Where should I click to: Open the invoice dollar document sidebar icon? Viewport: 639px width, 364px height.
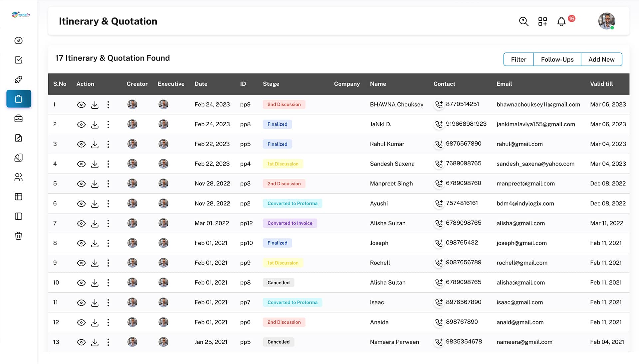pos(19,138)
